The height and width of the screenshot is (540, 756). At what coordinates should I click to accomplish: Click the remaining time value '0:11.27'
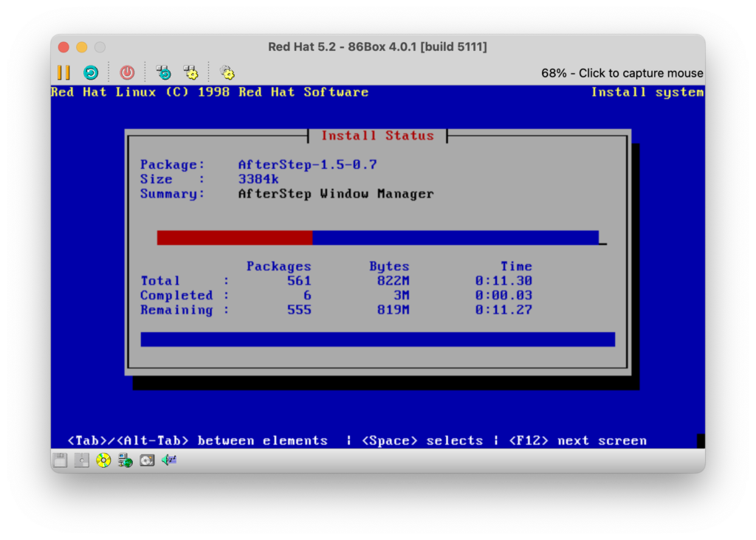(504, 310)
